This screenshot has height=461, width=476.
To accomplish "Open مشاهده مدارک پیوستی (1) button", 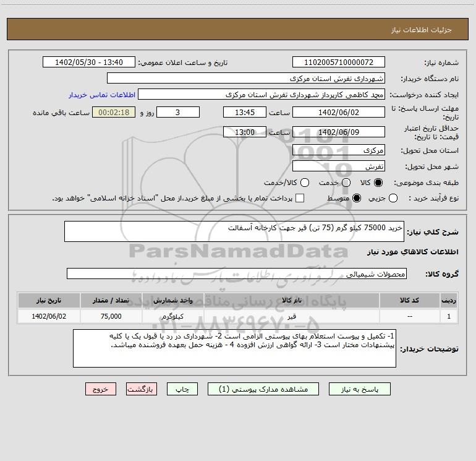I will (263, 389).
